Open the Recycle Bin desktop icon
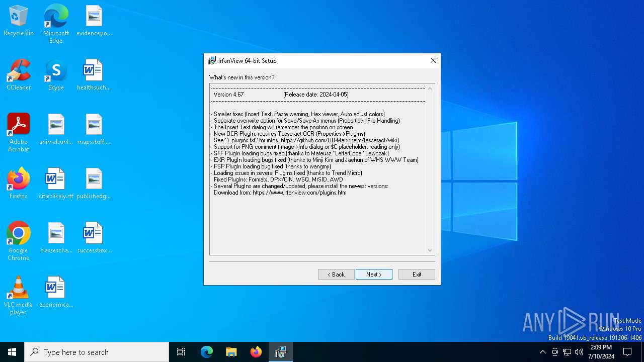The width and height of the screenshot is (644, 362). (19, 21)
